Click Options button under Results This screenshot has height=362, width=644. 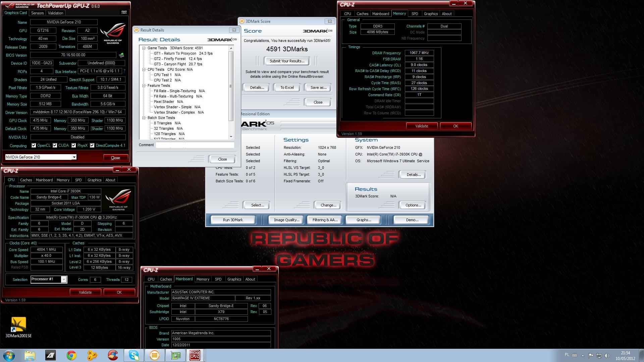point(413,205)
